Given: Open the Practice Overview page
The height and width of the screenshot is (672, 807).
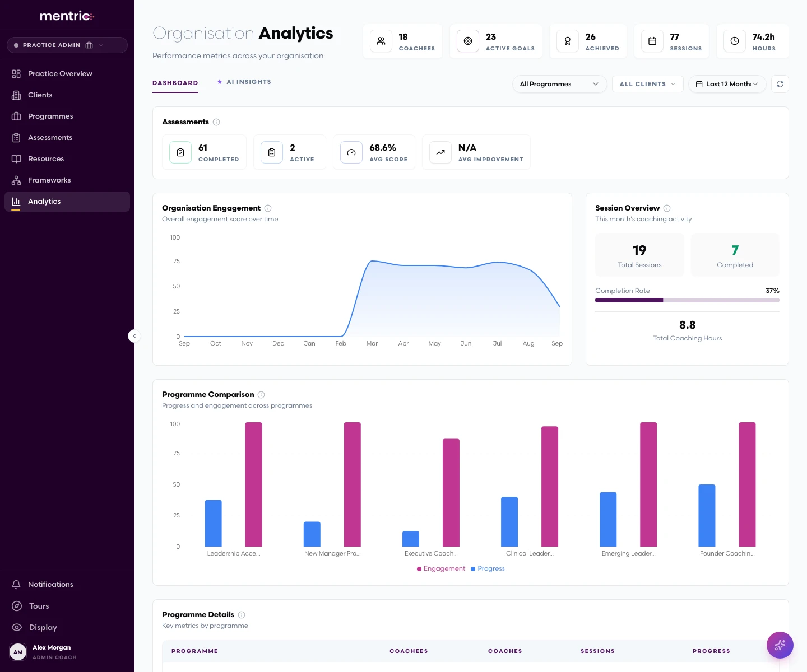Looking at the screenshot, I should pyautogui.click(x=67, y=74).
